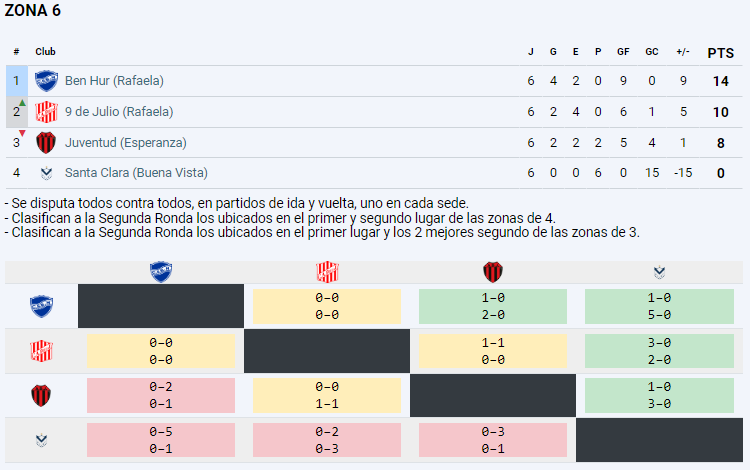750x470 pixels.
Task: Click Santa Clara crest in grid header
Action: (659, 272)
